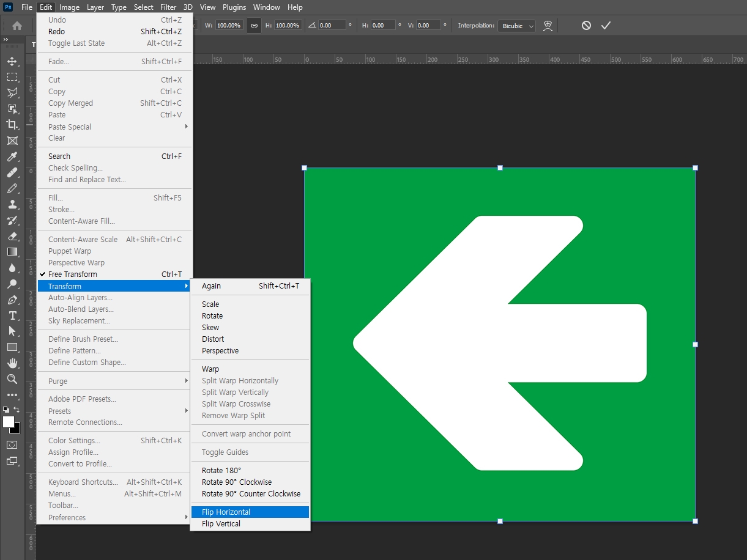
Task: Click the H height percentage field
Action: 288,26
